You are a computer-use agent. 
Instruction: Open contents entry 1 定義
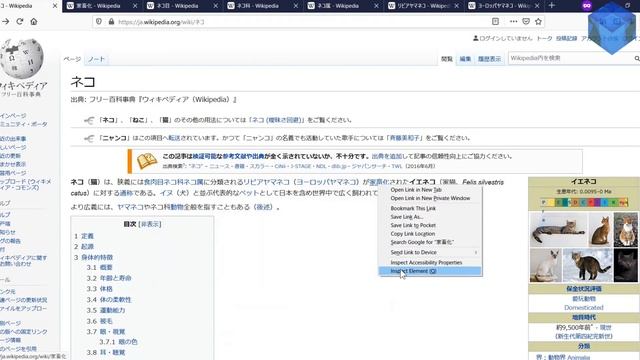[x=84, y=236]
